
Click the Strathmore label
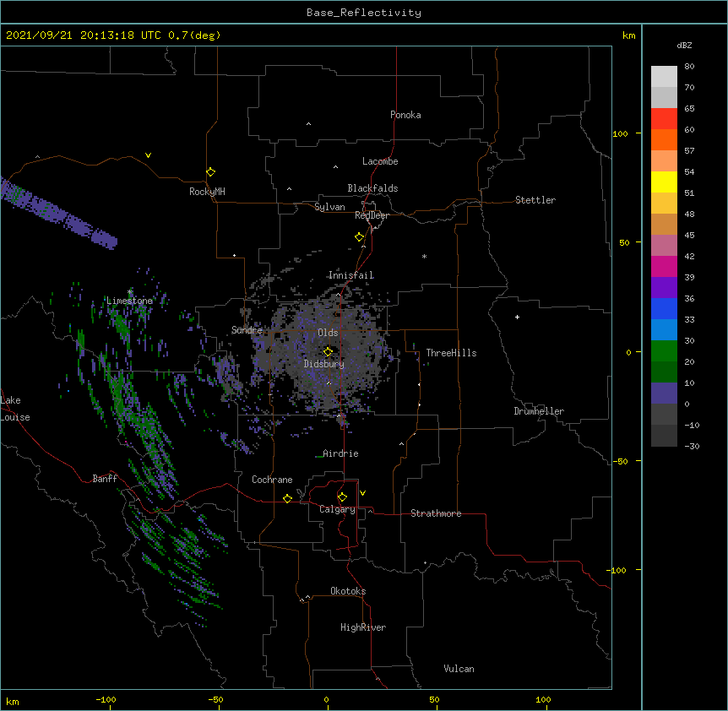point(436,513)
